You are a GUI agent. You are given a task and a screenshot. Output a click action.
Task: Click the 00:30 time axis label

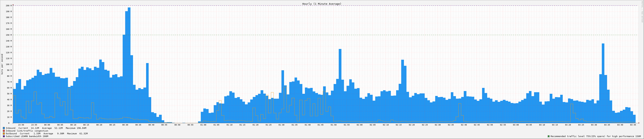pyautogui.click(x=125, y=125)
